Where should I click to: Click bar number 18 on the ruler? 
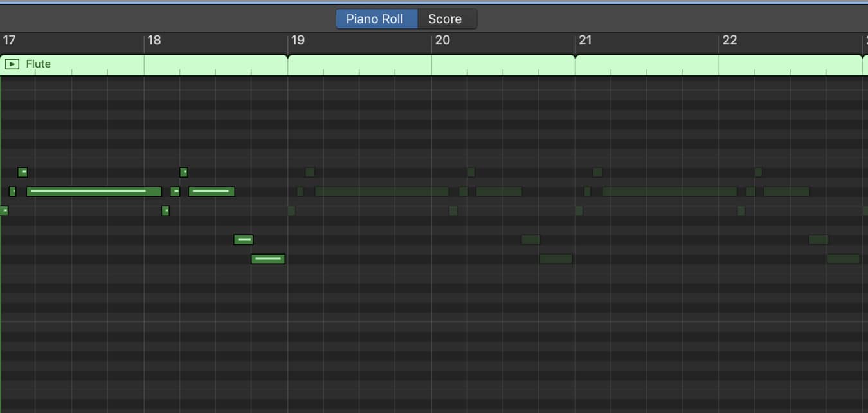(154, 40)
